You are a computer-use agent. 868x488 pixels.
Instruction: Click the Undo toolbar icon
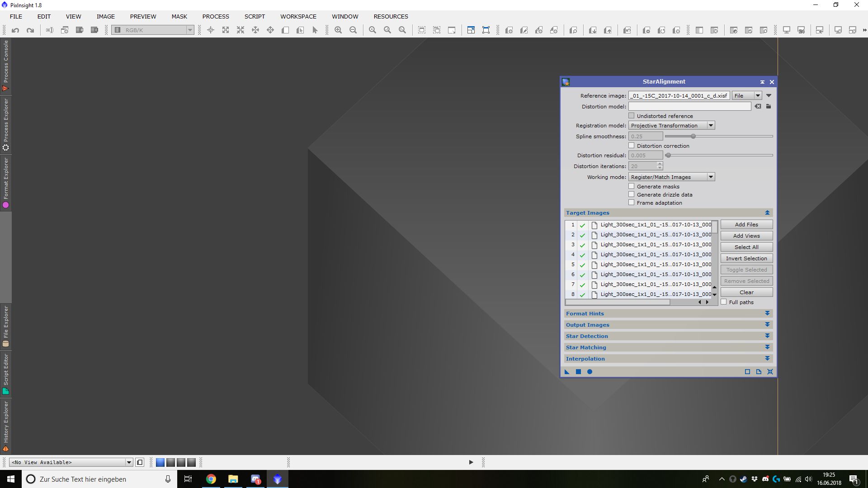pyautogui.click(x=15, y=30)
